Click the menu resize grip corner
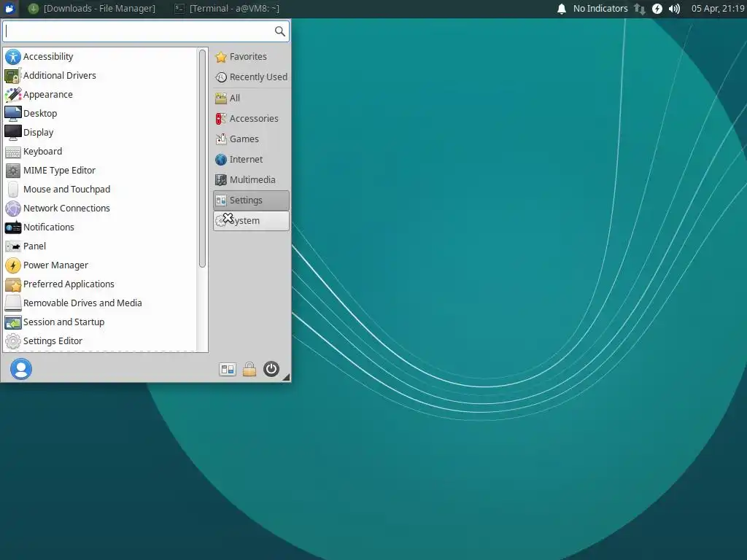The image size is (747, 560). click(286, 377)
